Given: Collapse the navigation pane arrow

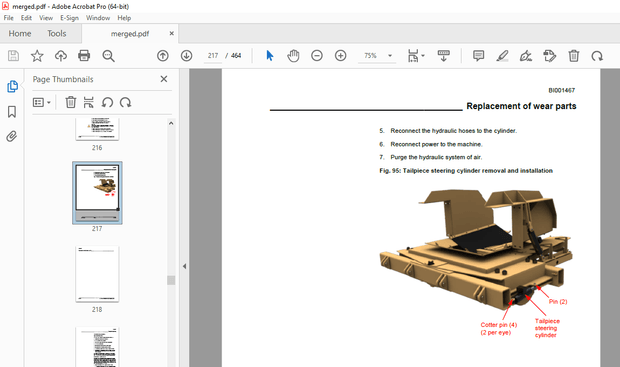Looking at the screenshot, I should 184,266.
